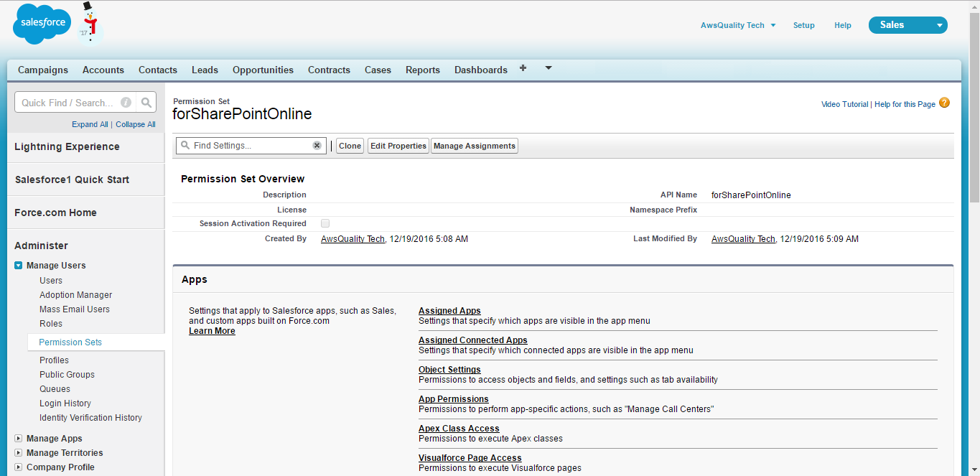Switch to the Contacts tab

158,70
